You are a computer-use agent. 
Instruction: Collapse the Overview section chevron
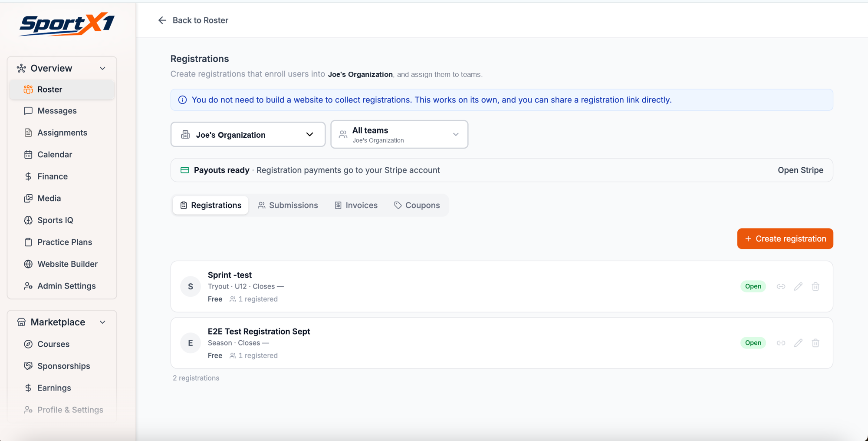click(x=102, y=68)
